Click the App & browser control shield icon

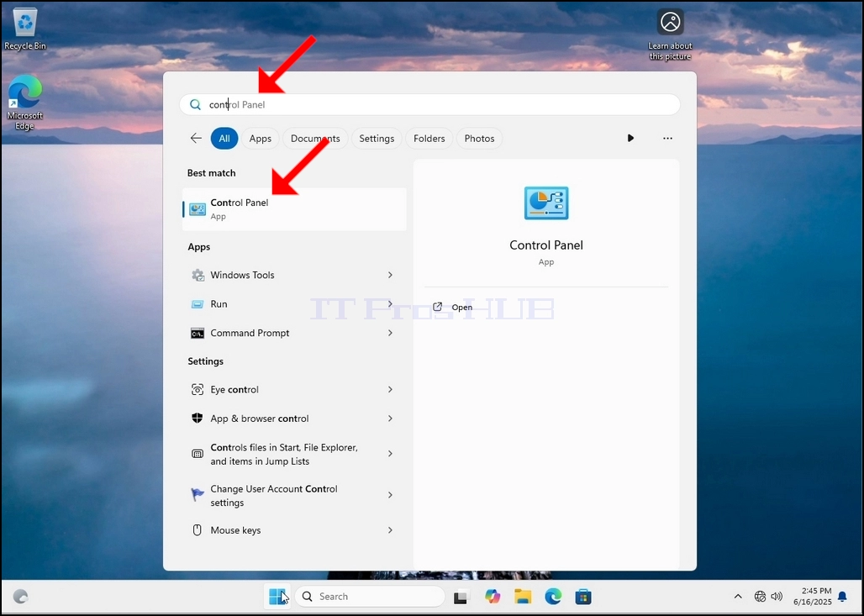198,419
